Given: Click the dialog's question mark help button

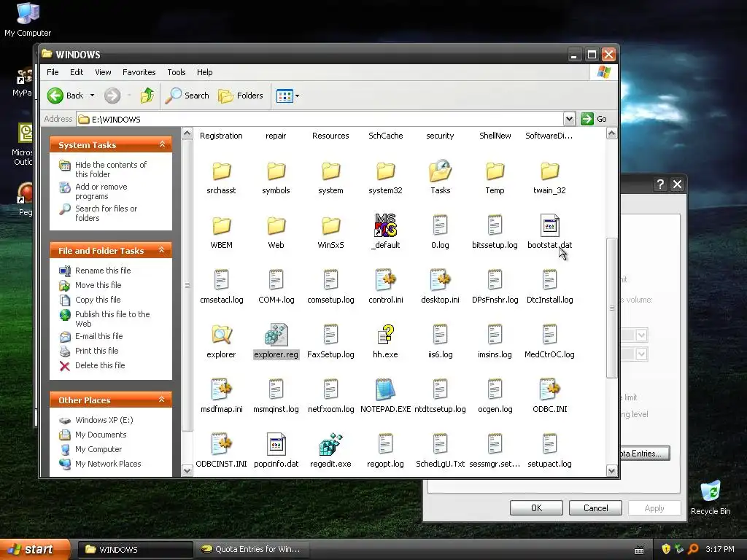Looking at the screenshot, I should tap(659, 184).
